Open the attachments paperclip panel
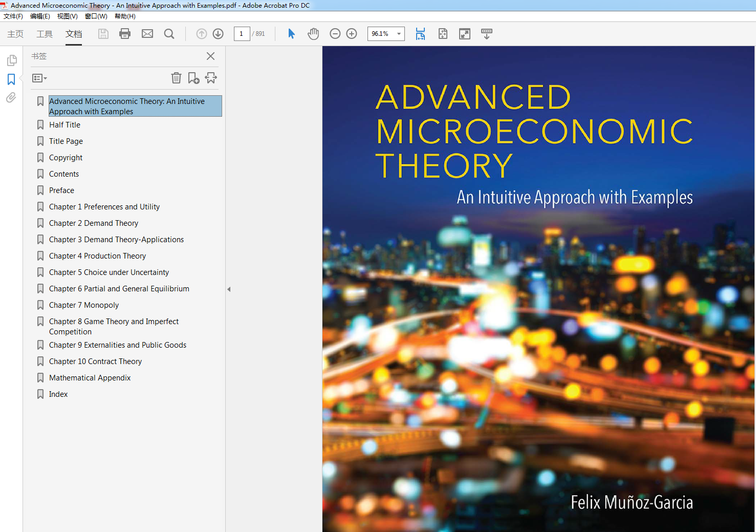The height and width of the screenshot is (532, 756). [x=11, y=97]
